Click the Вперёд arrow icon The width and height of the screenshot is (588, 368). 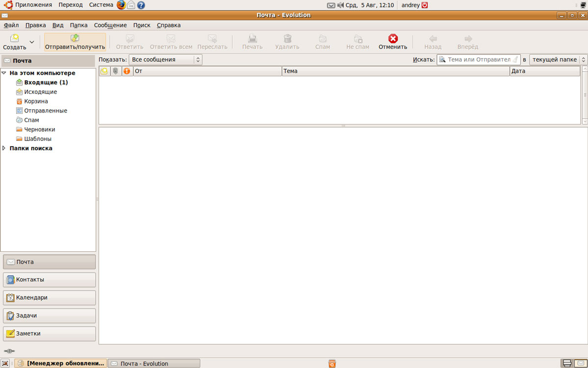coord(468,38)
